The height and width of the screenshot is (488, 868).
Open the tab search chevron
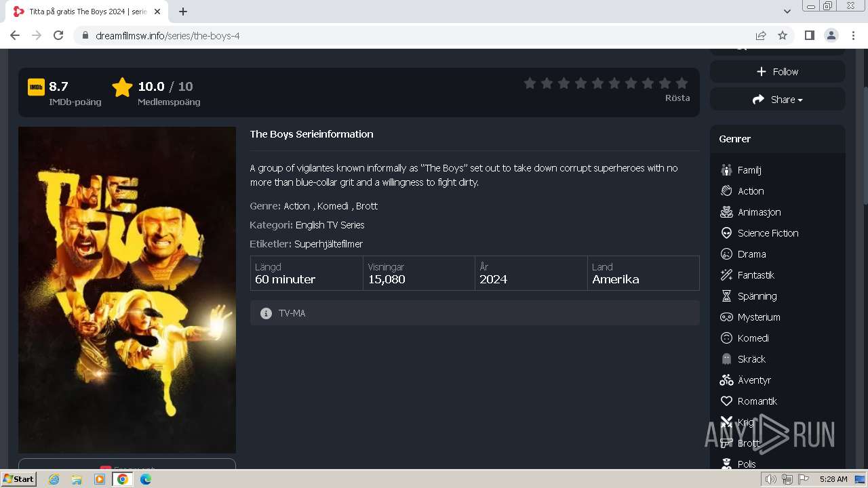pyautogui.click(x=787, y=12)
